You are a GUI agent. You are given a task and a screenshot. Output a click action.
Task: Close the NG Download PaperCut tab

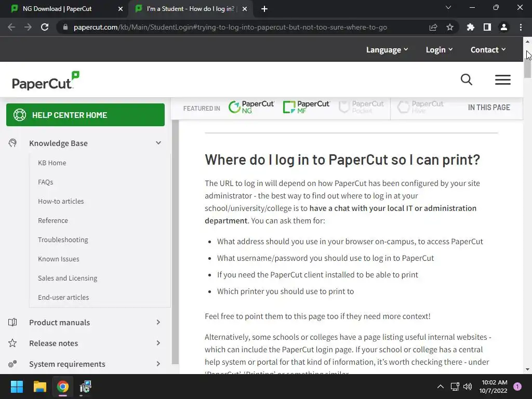tap(121, 9)
